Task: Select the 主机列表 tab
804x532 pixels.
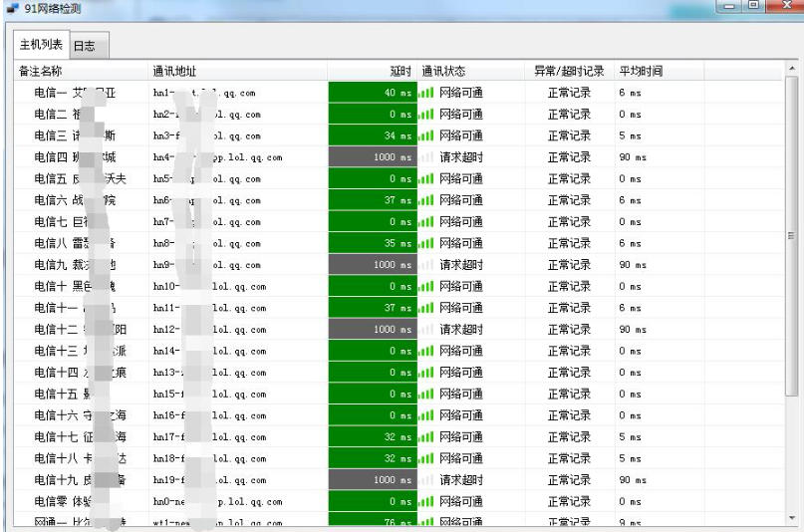Action: (x=42, y=46)
